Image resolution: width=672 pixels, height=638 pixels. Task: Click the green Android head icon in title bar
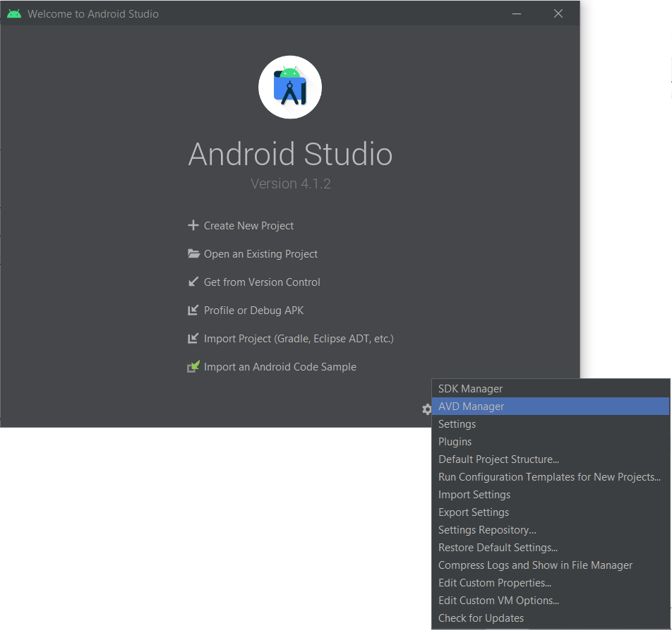(14, 13)
